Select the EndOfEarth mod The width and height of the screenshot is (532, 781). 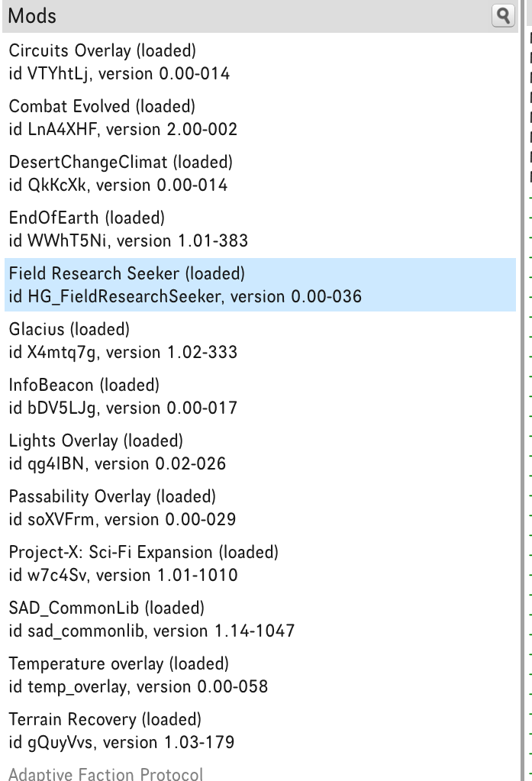click(x=86, y=218)
